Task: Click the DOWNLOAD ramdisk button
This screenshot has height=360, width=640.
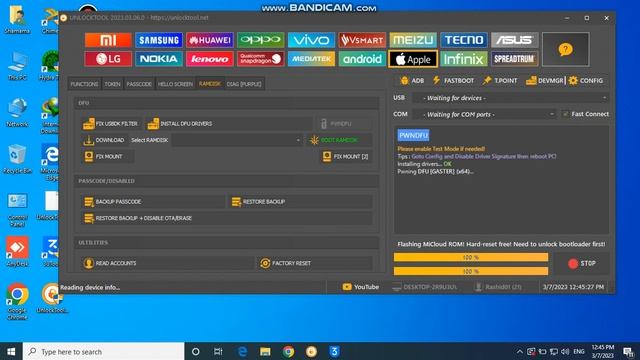Action: (x=104, y=140)
